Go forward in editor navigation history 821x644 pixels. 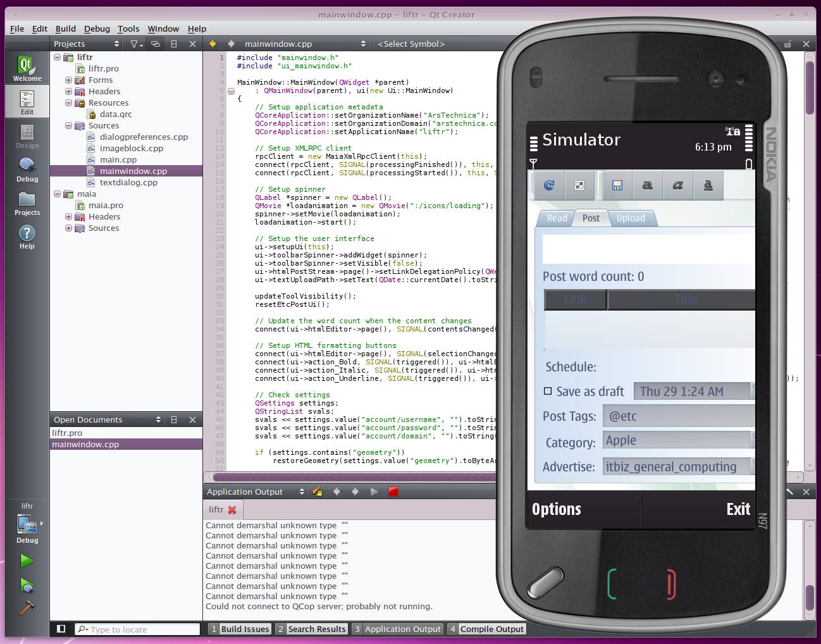[231, 44]
